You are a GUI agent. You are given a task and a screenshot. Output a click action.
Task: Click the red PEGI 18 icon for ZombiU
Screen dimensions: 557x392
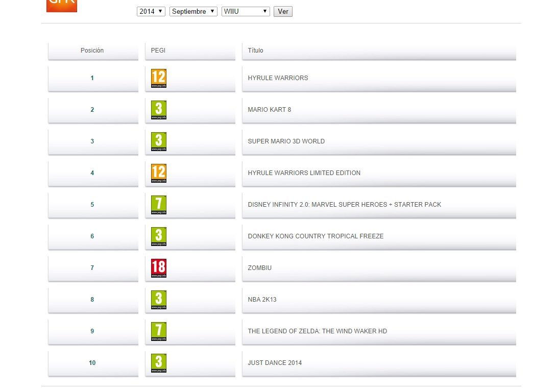(x=158, y=268)
